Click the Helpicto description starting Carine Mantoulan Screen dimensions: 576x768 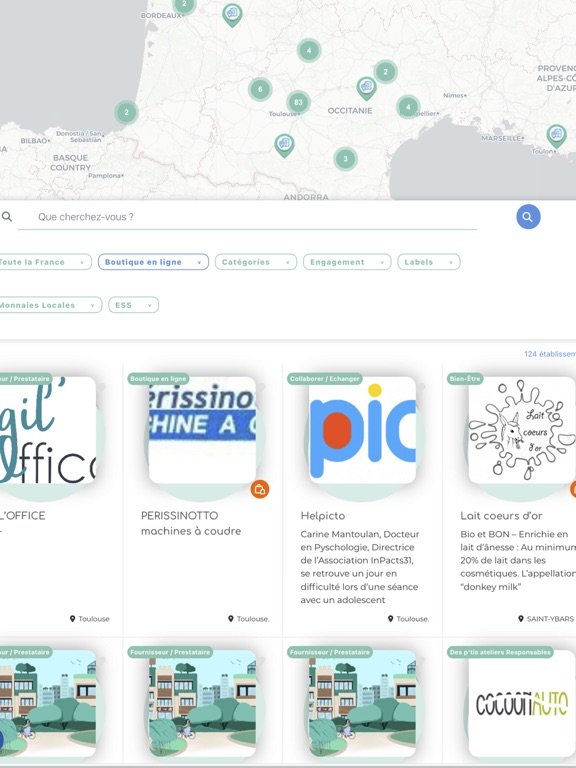(360, 567)
